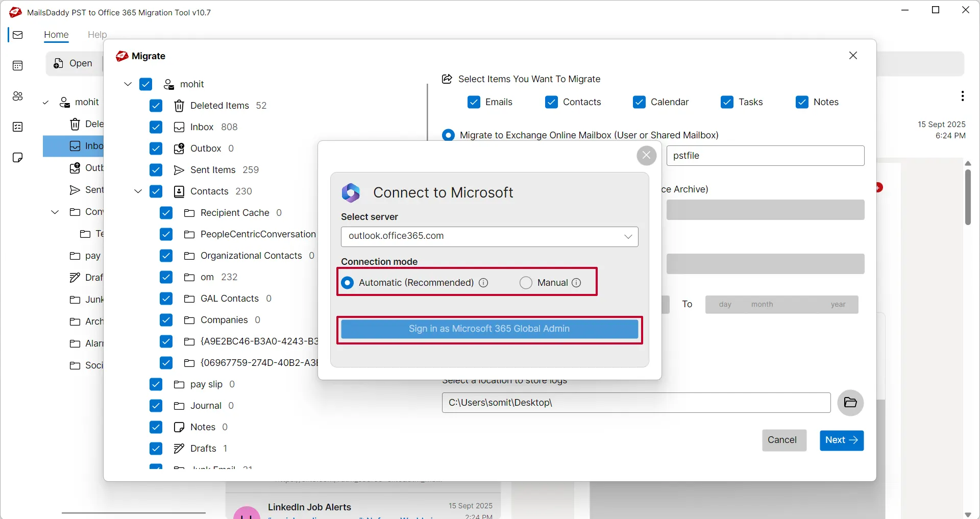Click the scrollbar down arrow in main window
The height and width of the screenshot is (519, 980).
click(x=968, y=514)
